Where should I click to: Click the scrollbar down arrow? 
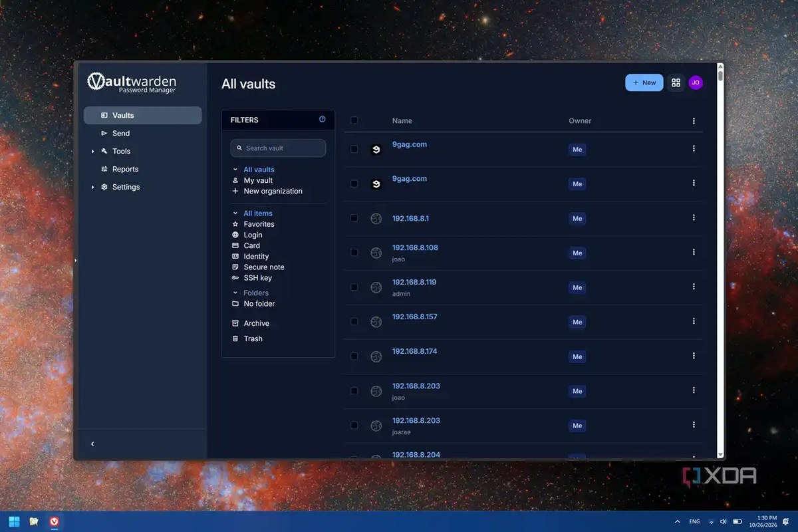point(720,455)
